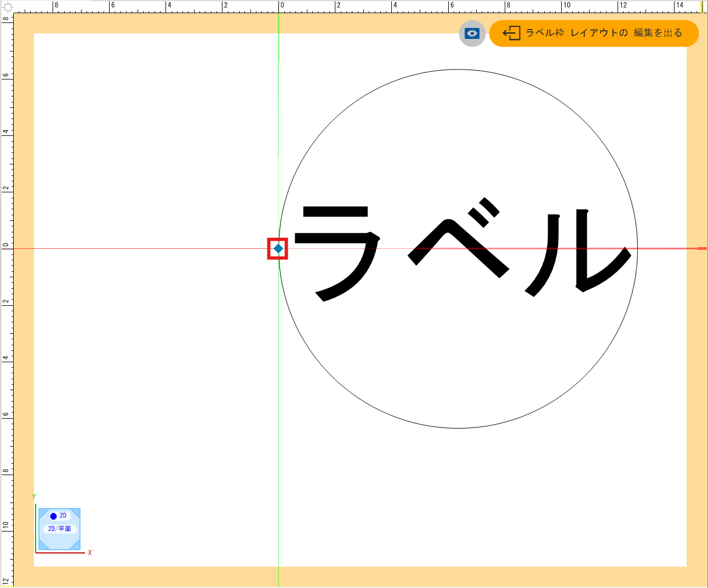Screen dimensions: 708x588
Task: Click the 'ラベル枠 レイアウトの 編集を出る' exit button
Action: [x=593, y=33]
